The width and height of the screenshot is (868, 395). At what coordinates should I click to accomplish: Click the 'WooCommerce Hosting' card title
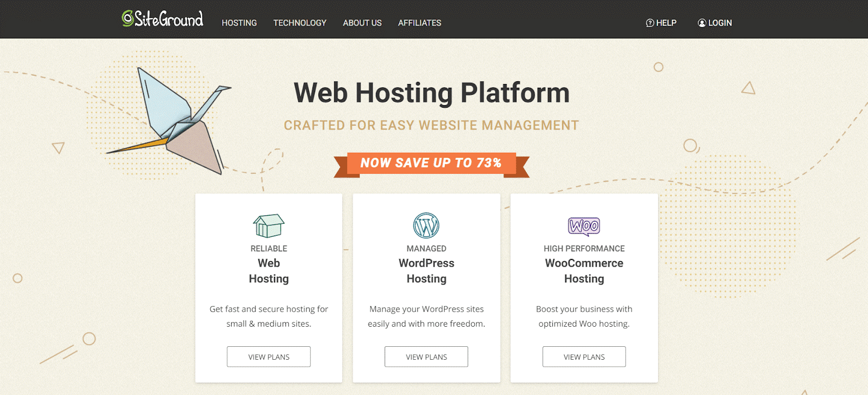[x=584, y=271]
